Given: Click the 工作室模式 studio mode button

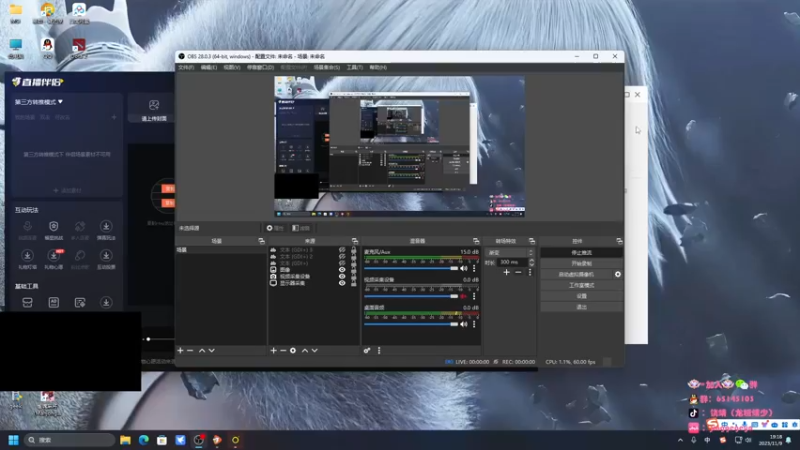Looking at the screenshot, I should [582, 285].
